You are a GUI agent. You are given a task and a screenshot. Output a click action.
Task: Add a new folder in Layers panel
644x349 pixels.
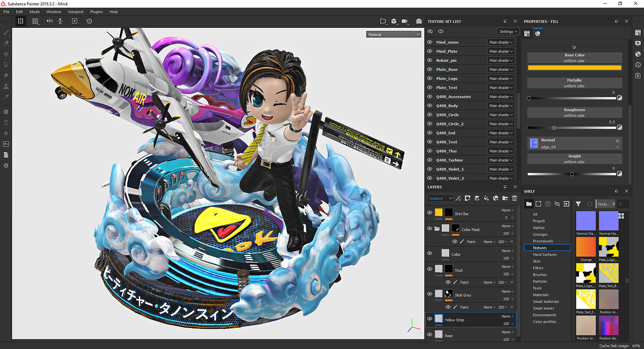(x=505, y=198)
